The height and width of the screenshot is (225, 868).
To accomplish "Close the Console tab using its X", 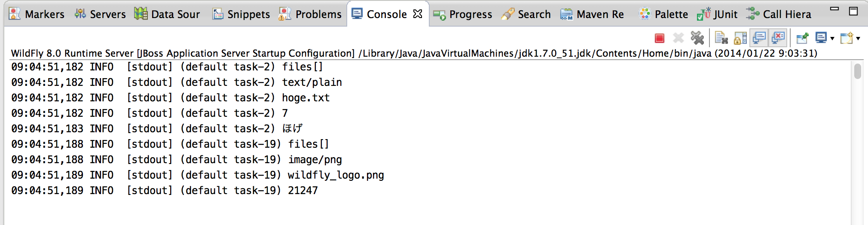I will click(418, 14).
